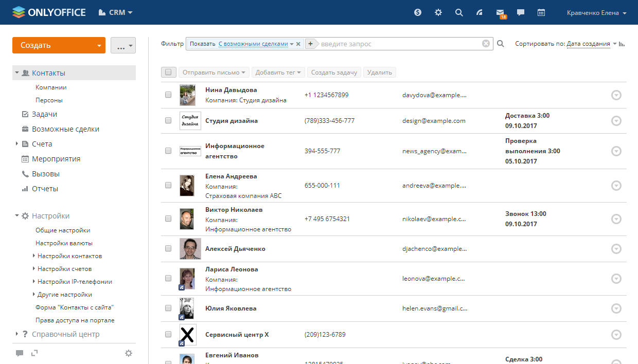
Task: Check the select-all contacts checkbox
Action: tap(169, 72)
